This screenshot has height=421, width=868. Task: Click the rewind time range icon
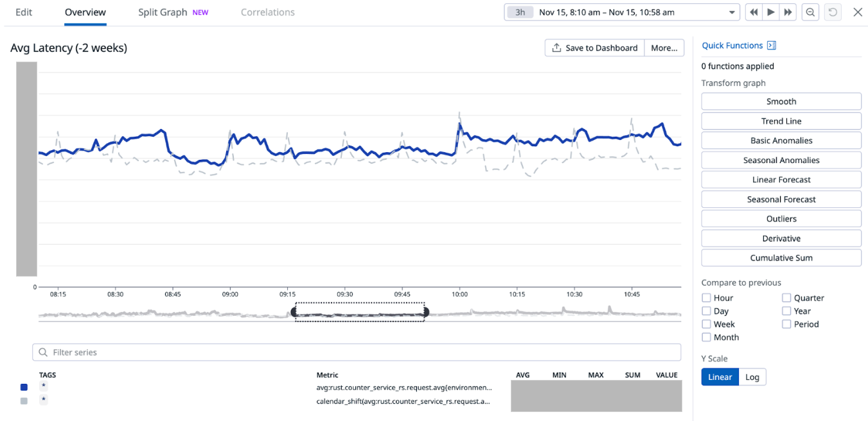[x=753, y=12]
